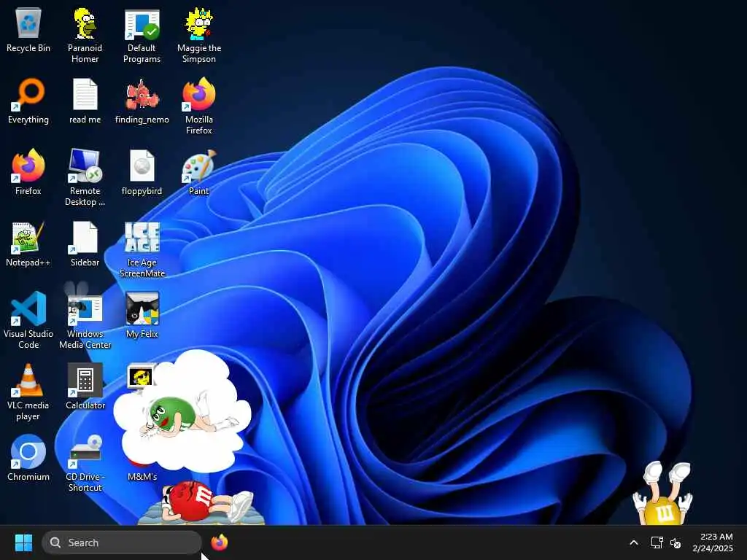This screenshot has width=747, height=560.
Task: Select the partially hidden icon above M&M cloud
Action: coord(140,376)
